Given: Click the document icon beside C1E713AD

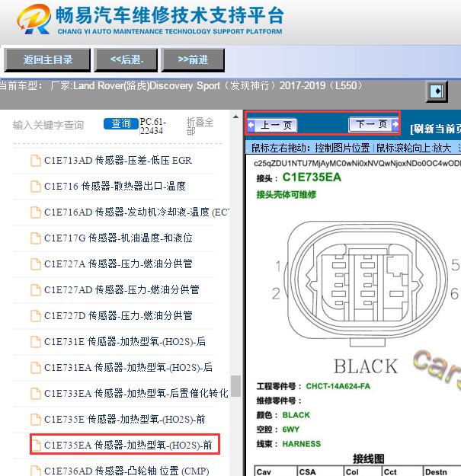Looking at the screenshot, I should [36, 161].
